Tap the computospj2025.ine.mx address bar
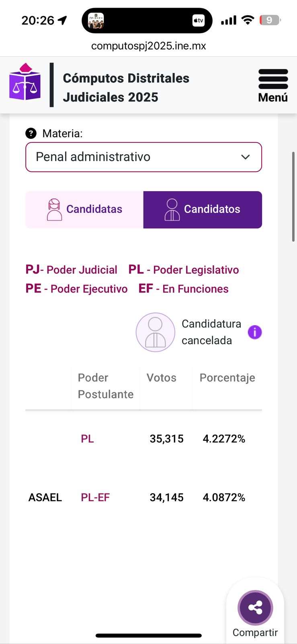The image size is (297, 644). [x=148, y=46]
